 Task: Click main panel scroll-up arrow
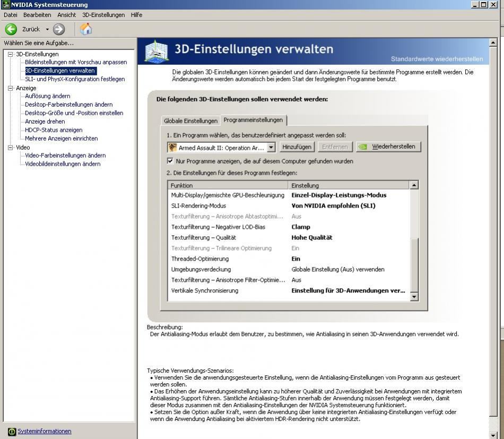493,42
